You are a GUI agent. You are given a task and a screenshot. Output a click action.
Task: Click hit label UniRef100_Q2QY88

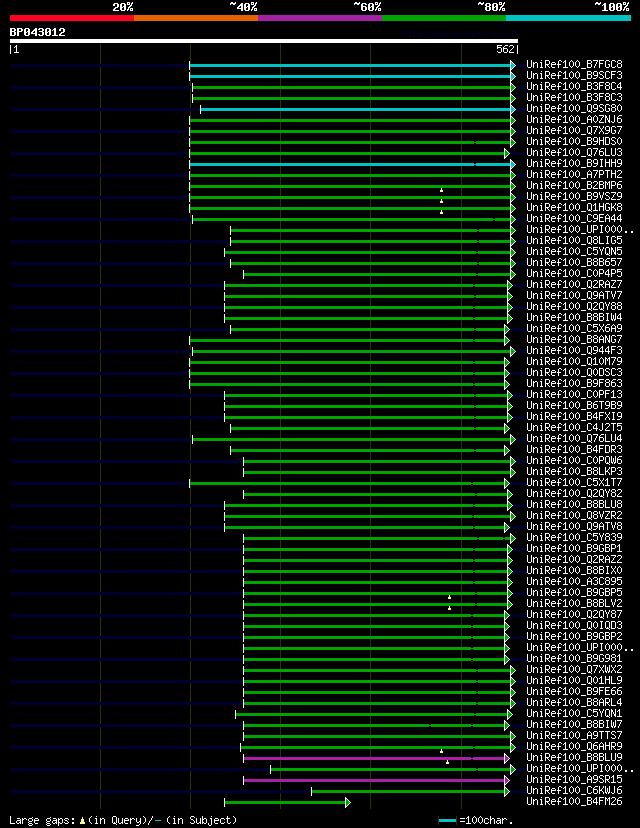574,306
